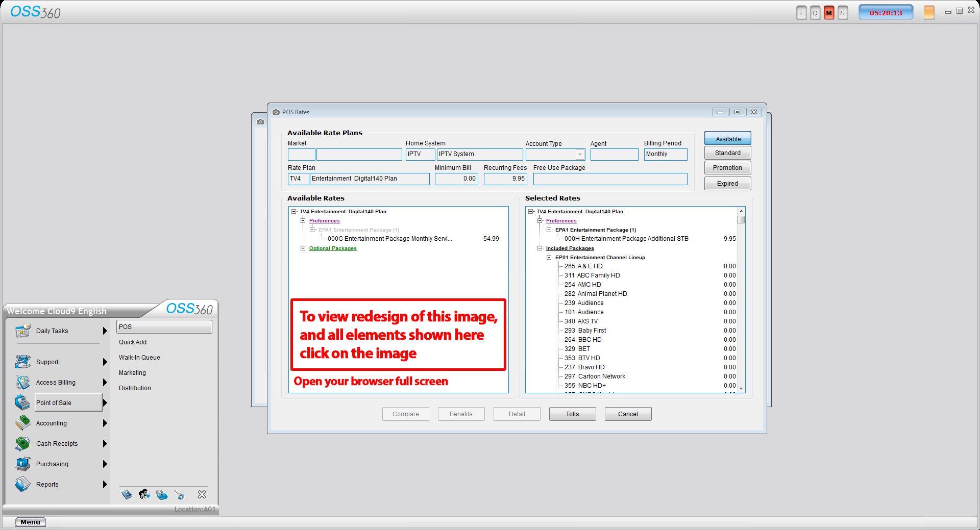Click the orange square button near timer

click(929, 13)
